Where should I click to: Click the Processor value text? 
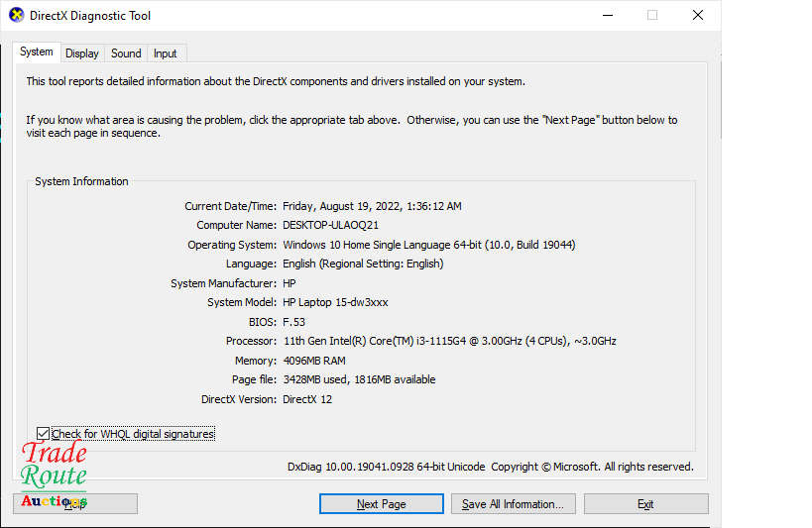449,342
